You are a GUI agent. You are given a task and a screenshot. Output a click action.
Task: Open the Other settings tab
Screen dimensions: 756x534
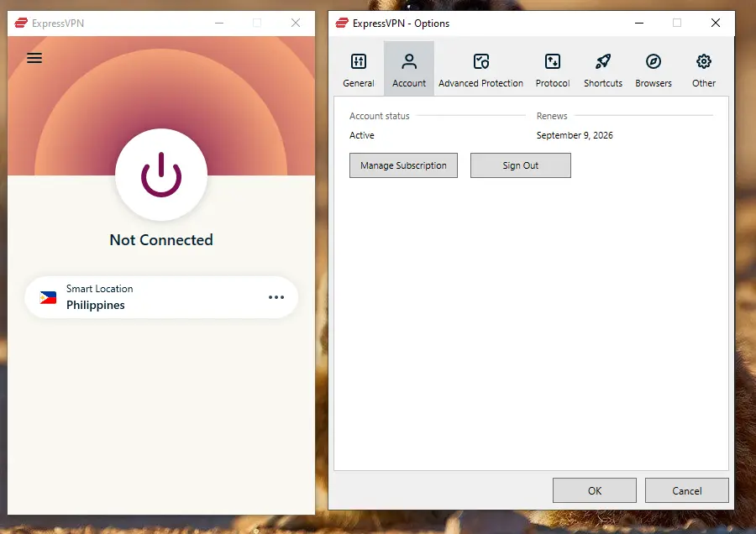[x=703, y=69]
